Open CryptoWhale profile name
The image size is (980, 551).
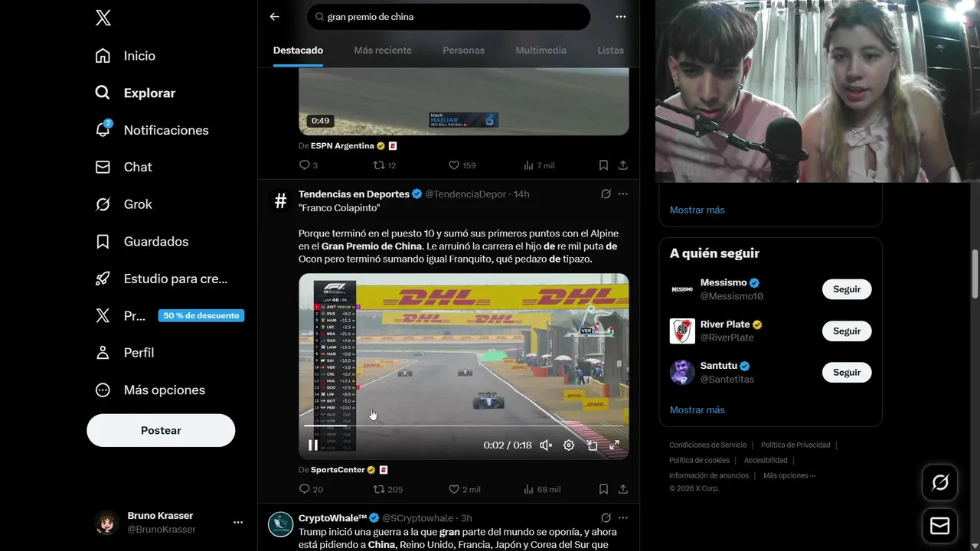click(333, 518)
